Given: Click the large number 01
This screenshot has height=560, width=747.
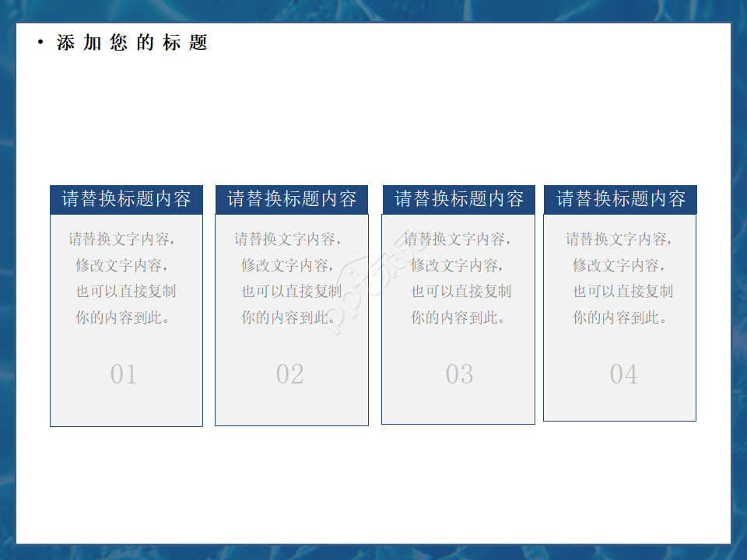Looking at the screenshot, I should click(x=124, y=374).
